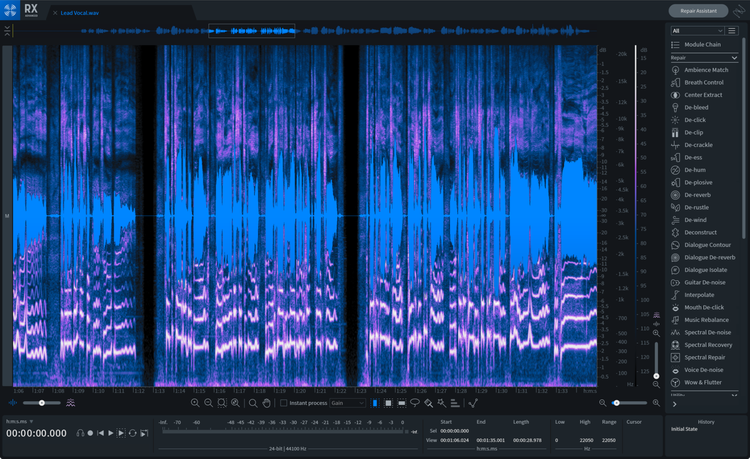
Task: Select the Lasso selection tool
Action: (x=414, y=403)
